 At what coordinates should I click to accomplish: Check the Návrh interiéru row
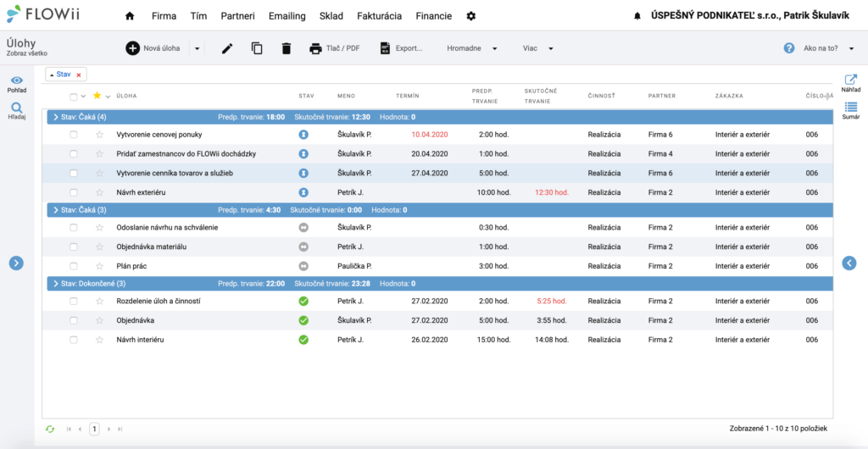[x=74, y=340]
